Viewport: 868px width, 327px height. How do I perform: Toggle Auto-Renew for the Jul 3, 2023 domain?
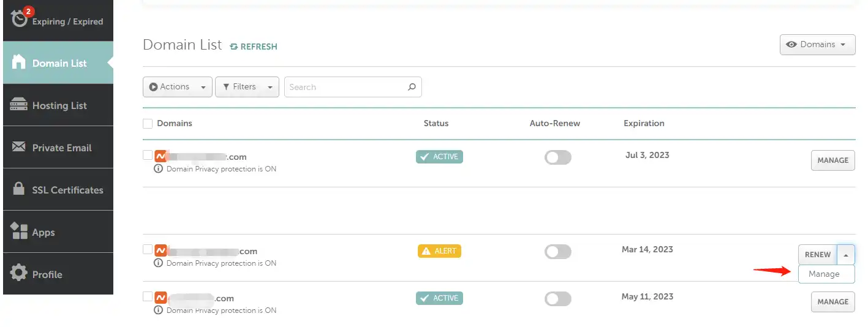point(557,157)
